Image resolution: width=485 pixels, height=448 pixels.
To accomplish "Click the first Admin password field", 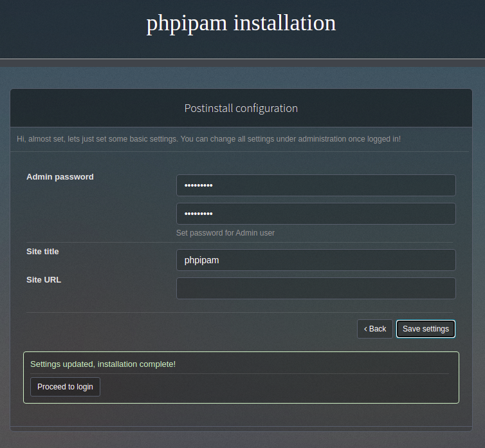I will (x=316, y=185).
